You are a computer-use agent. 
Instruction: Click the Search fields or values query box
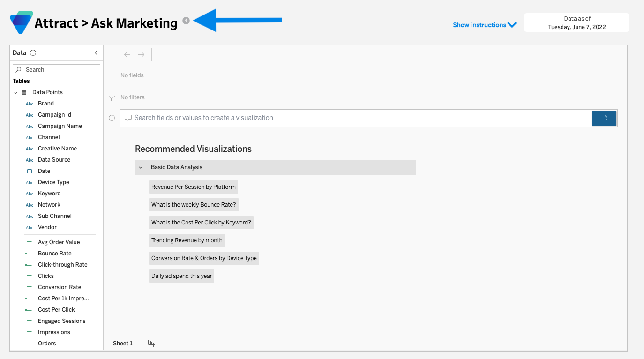pyautogui.click(x=356, y=118)
